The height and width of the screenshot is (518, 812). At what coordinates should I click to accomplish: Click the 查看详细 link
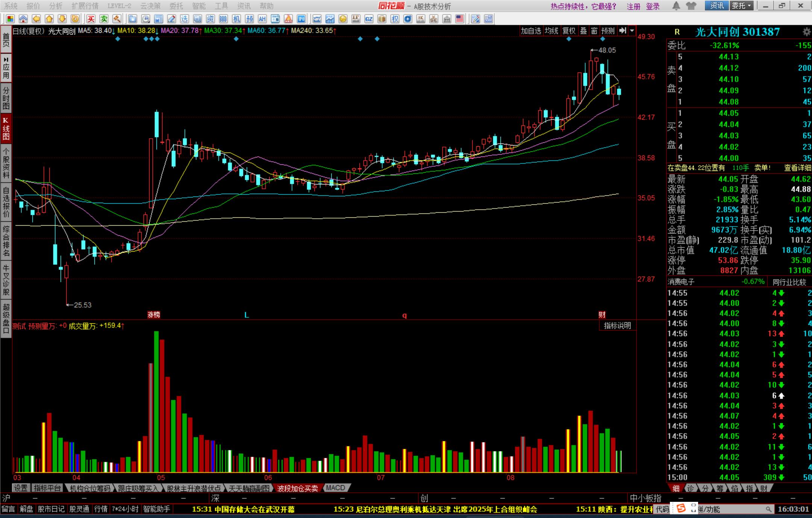[x=797, y=168]
